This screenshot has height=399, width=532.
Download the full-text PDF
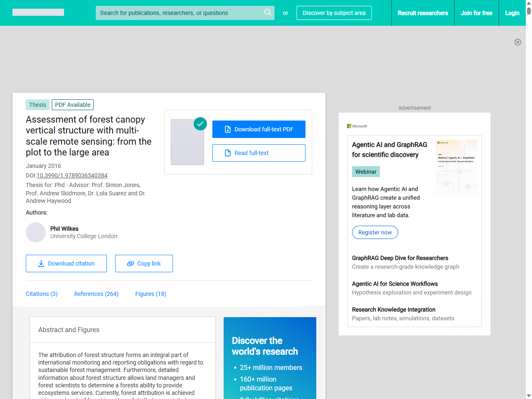coord(259,129)
